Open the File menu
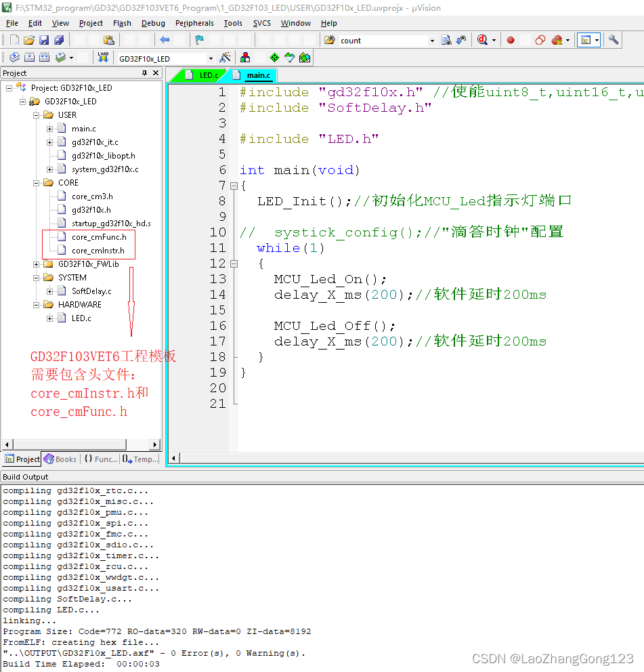The image size is (644, 672). [12, 23]
